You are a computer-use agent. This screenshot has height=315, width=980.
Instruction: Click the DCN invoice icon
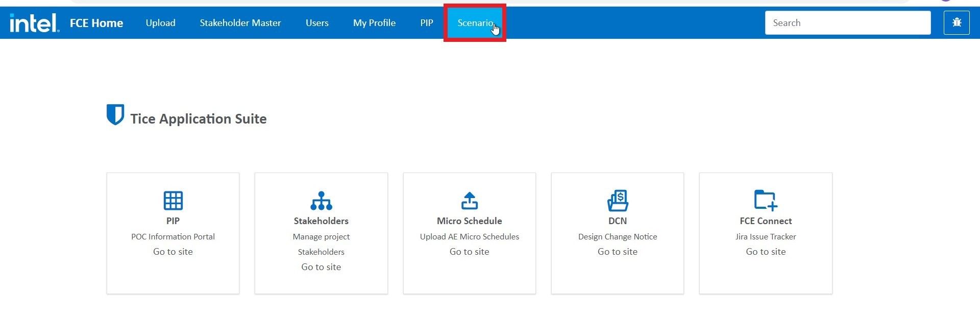618,201
